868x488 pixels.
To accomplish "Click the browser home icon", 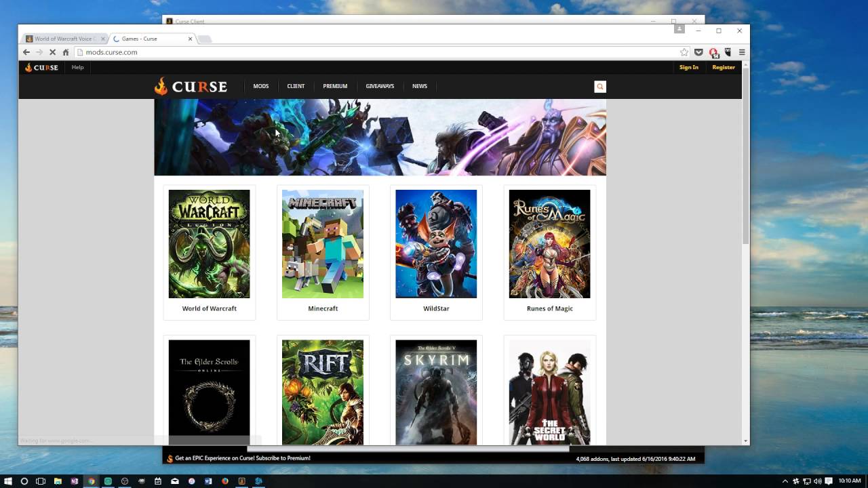I will tap(66, 52).
